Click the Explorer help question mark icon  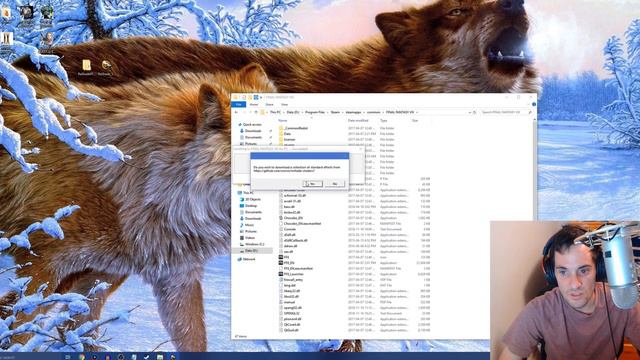pyautogui.click(x=534, y=104)
